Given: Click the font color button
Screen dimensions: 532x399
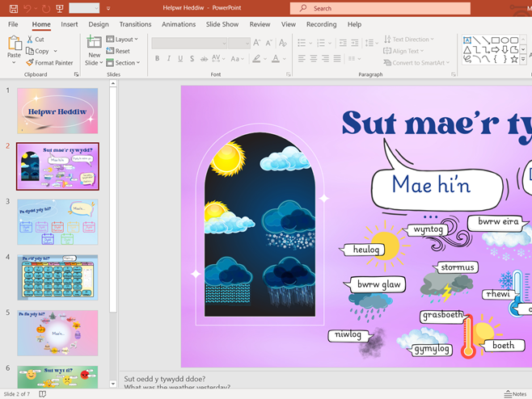Looking at the screenshot, I should (275, 59).
